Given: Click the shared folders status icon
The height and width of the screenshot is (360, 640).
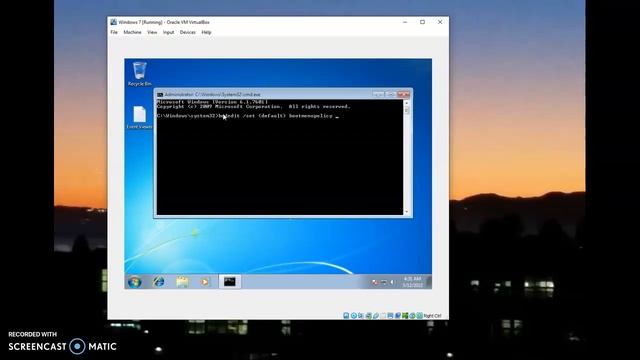Looking at the screenshot, I should tap(383, 316).
